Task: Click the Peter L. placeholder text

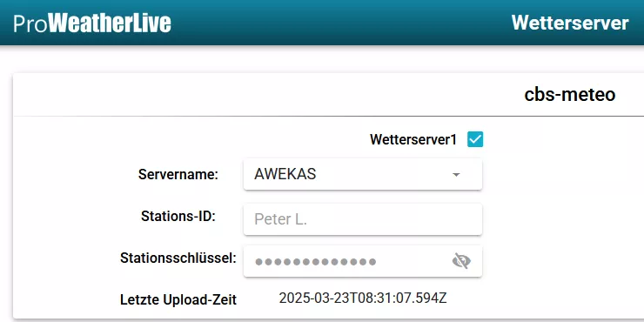Action: click(x=280, y=219)
